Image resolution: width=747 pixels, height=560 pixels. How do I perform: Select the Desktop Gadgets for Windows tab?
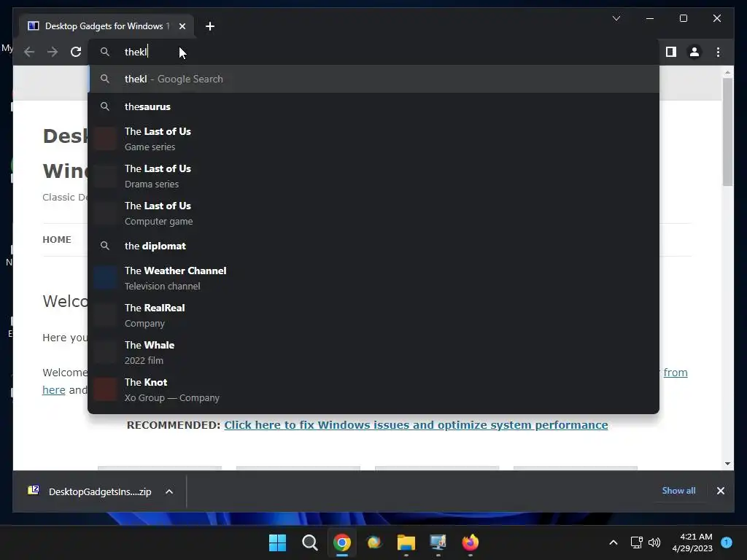(107, 26)
